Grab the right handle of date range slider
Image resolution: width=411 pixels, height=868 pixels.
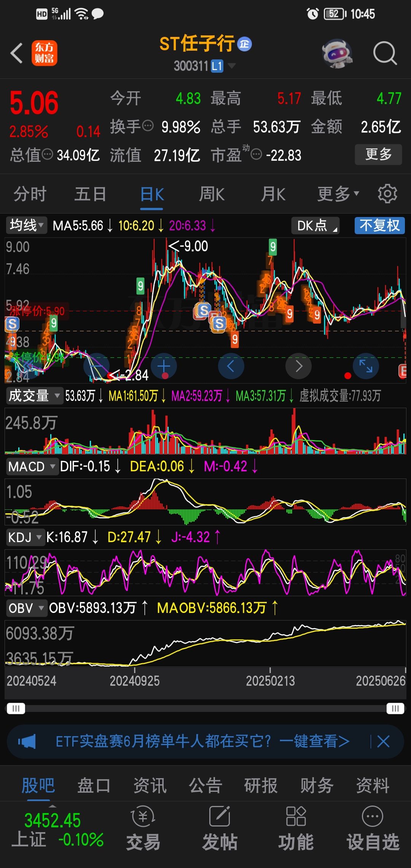tap(395, 708)
